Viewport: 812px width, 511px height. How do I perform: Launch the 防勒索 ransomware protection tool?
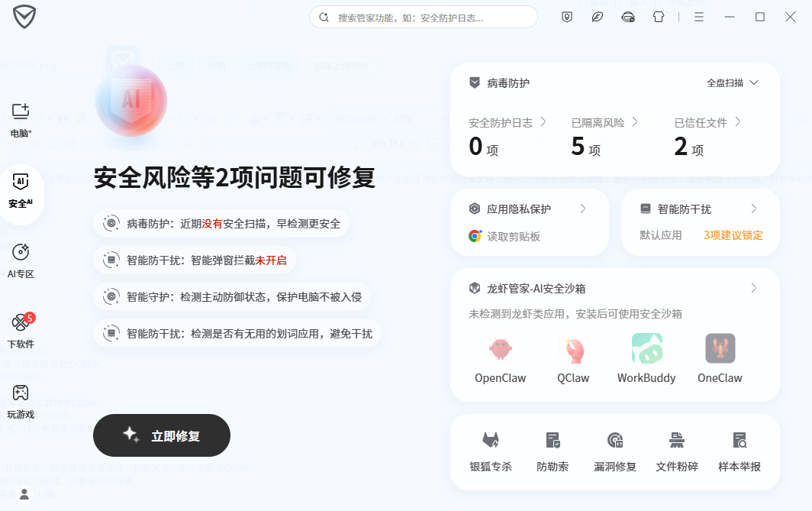click(x=553, y=451)
